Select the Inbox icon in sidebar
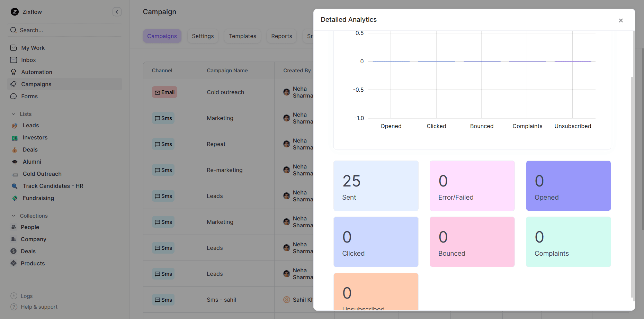This screenshot has height=319, width=644. pos(14,60)
